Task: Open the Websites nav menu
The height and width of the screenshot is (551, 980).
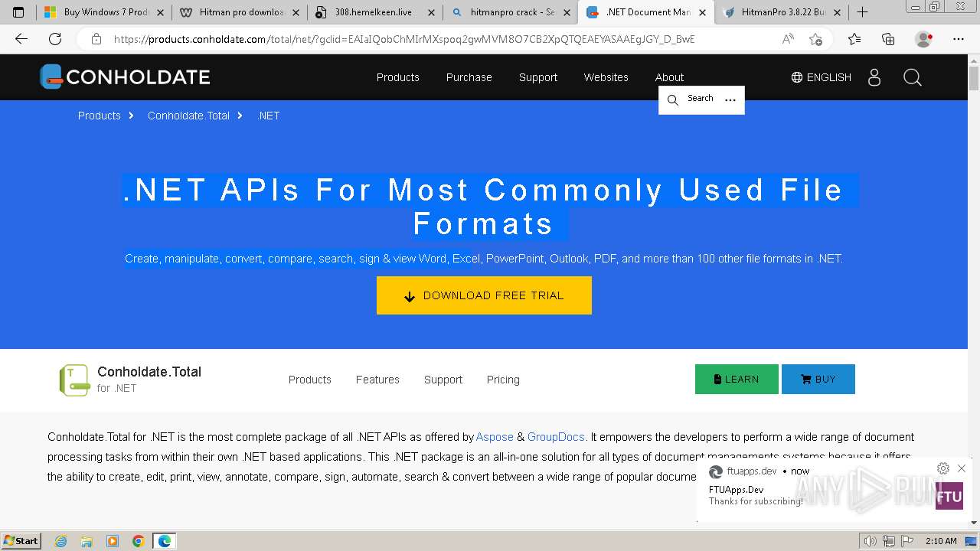Action: (x=606, y=77)
